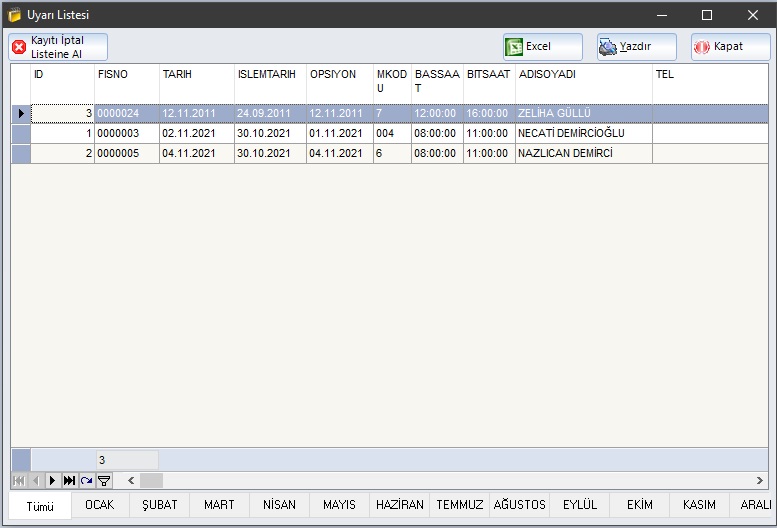
Task: Click Kayıtı İptal Listeine Al button
Action: [58, 47]
